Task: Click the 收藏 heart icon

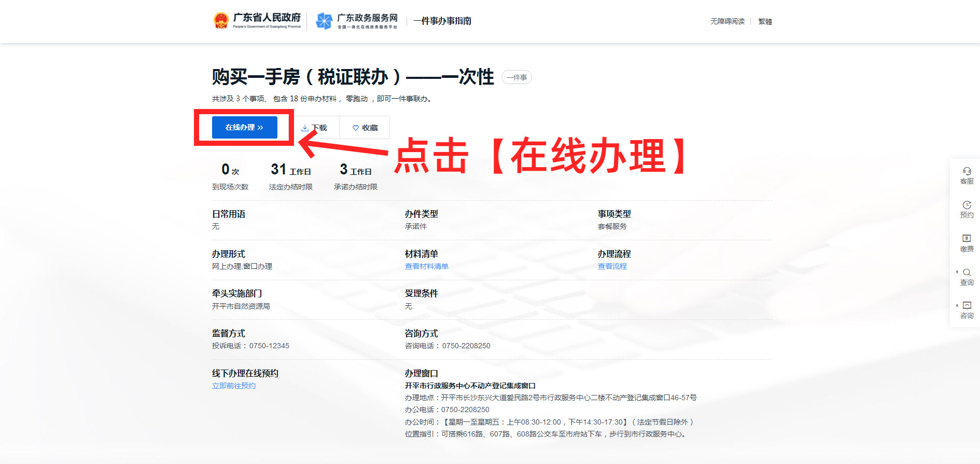Action: [x=356, y=128]
